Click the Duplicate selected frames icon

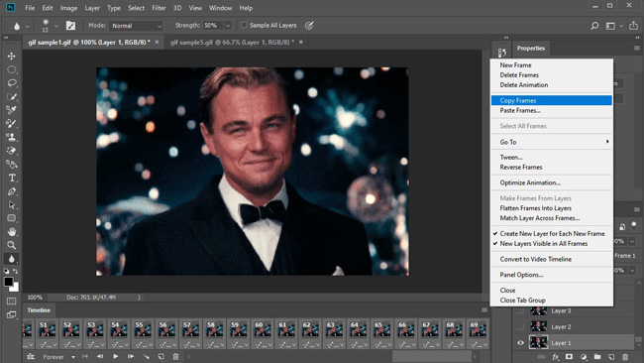pos(161,356)
